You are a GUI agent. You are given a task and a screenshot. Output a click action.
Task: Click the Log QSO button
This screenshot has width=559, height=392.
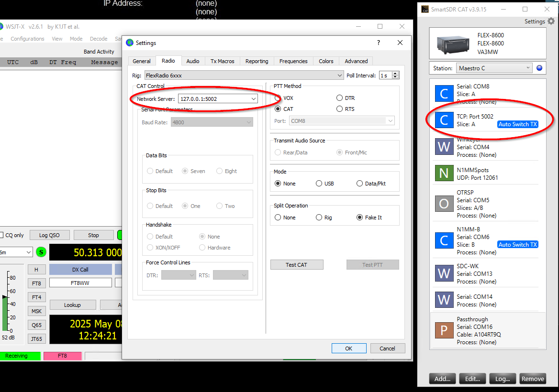coord(49,235)
